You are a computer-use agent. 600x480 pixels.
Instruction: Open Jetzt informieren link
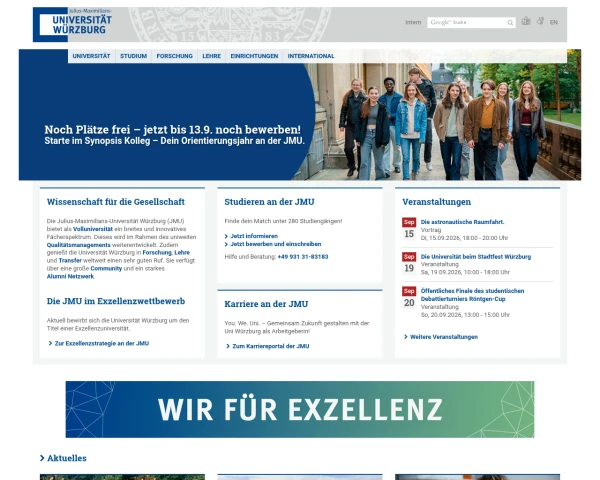coord(254,236)
